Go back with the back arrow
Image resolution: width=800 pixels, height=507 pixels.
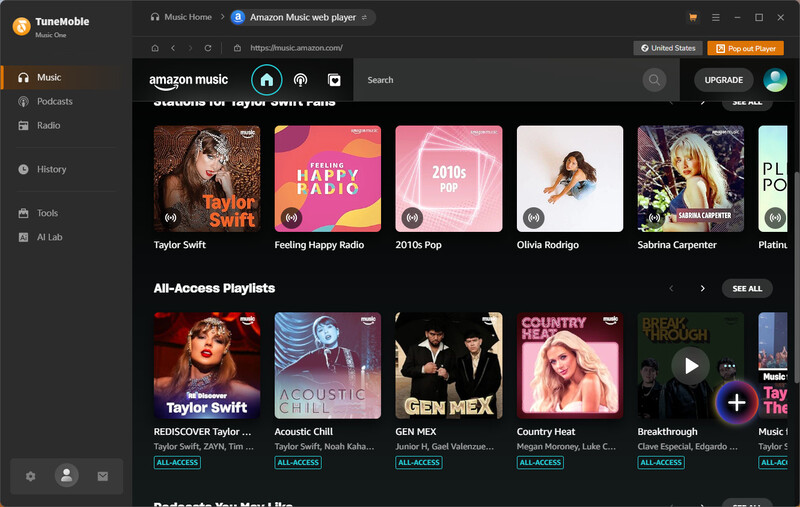(173, 48)
